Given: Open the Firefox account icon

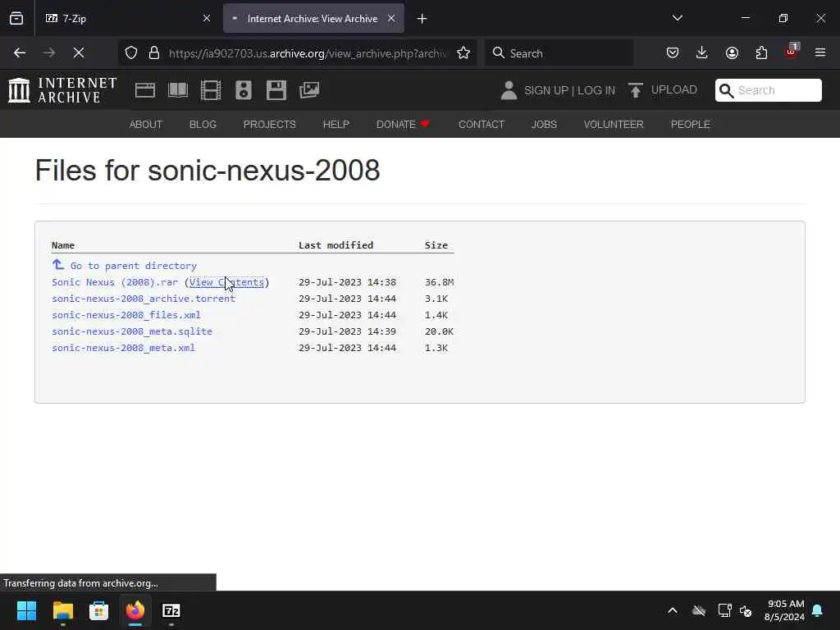Looking at the screenshot, I should point(732,52).
